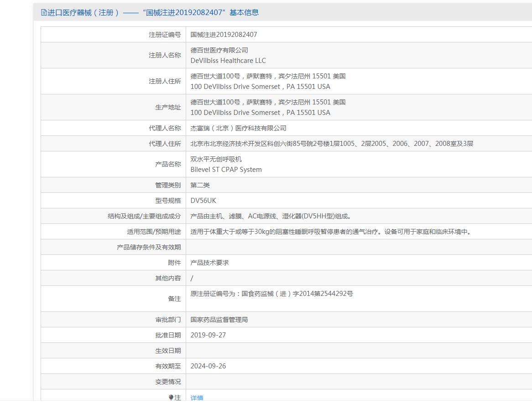Click the expiry date 2024-09-26
The width and height of the screenshot is (532, 409).
[x=208, y=366]
